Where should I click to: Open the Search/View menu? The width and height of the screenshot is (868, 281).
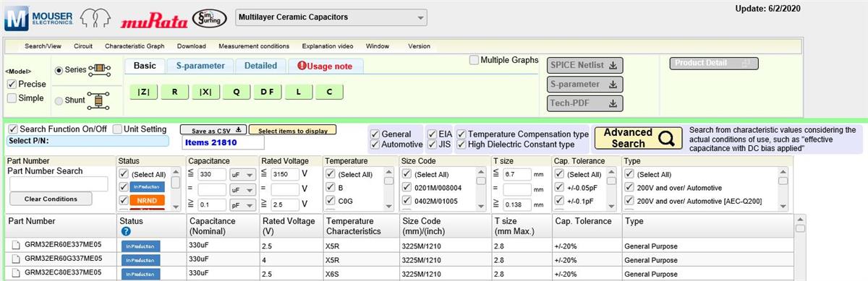[43, 46]
